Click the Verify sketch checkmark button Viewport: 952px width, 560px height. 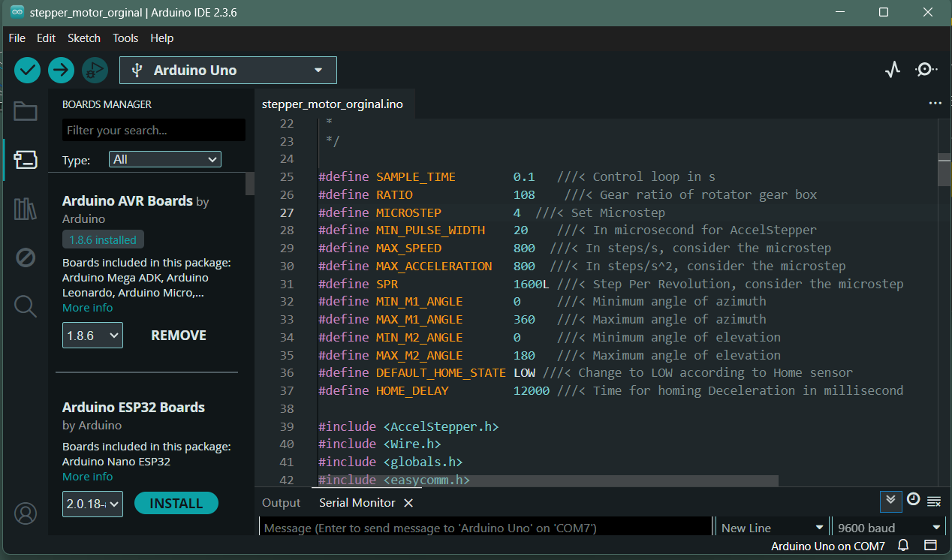[28, 71]
